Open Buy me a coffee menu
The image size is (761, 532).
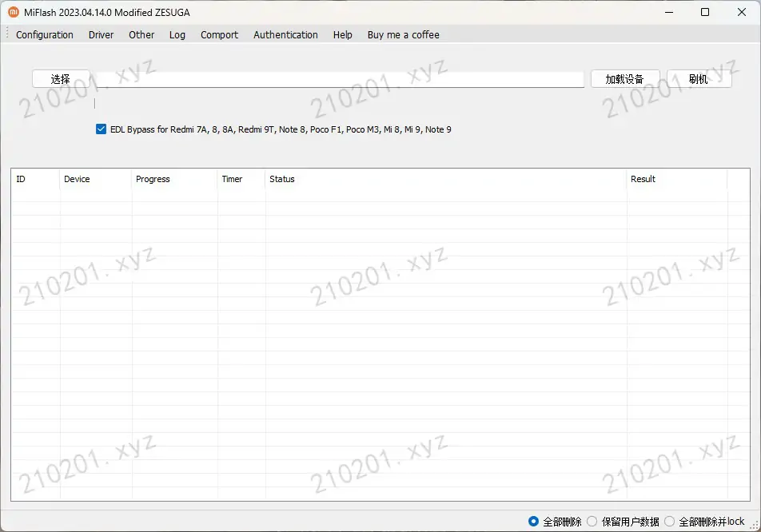click(x=404, y=35)
